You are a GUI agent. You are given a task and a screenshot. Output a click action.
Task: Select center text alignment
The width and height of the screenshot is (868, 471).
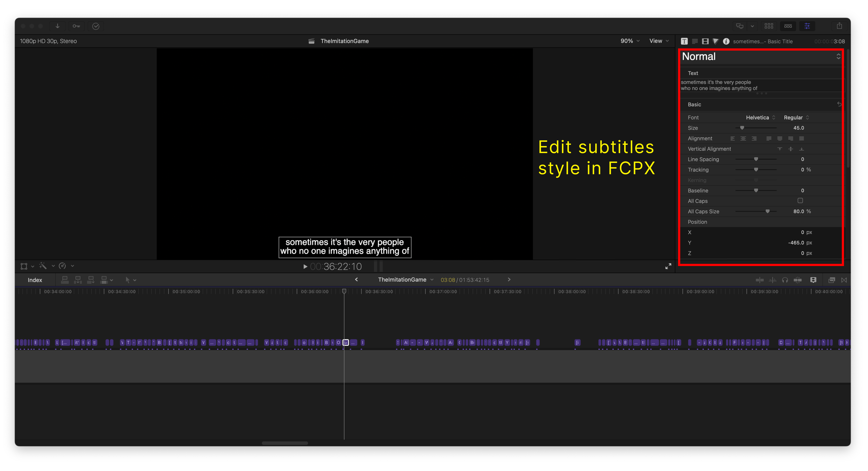coord(743,138)
